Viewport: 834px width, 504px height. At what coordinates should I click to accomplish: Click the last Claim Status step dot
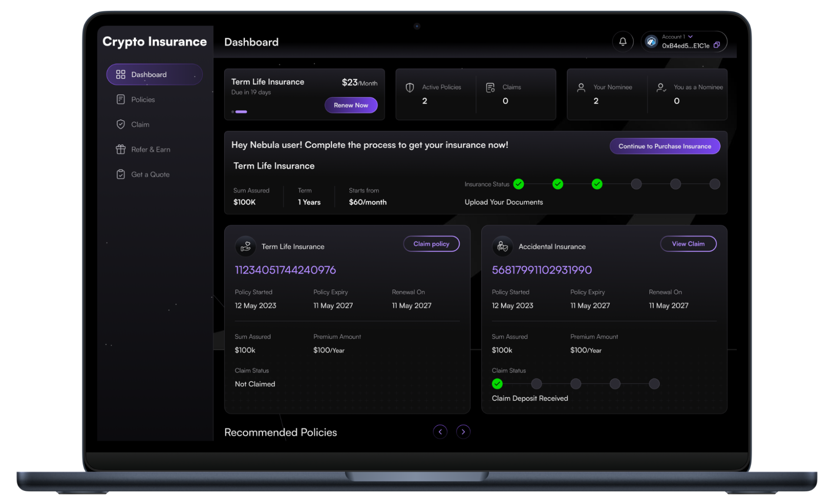(x=654, y=384)
